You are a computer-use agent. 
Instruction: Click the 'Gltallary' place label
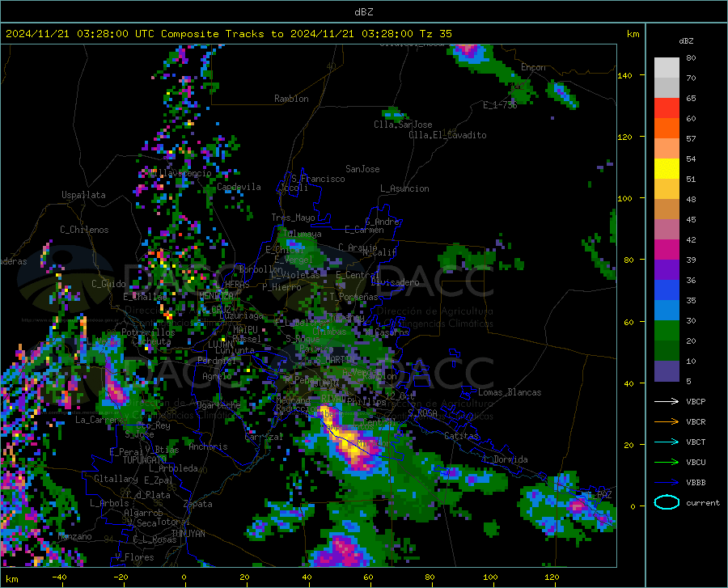tap(116, 479)
